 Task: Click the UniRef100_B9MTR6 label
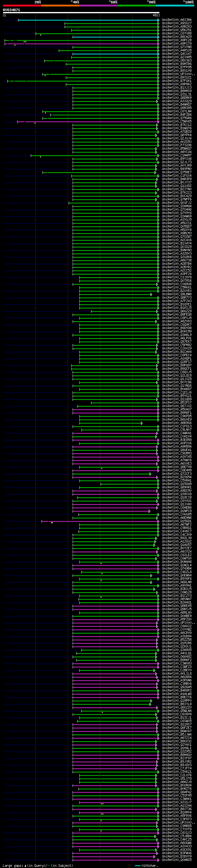pyautogui.click(x=176, y=64)
